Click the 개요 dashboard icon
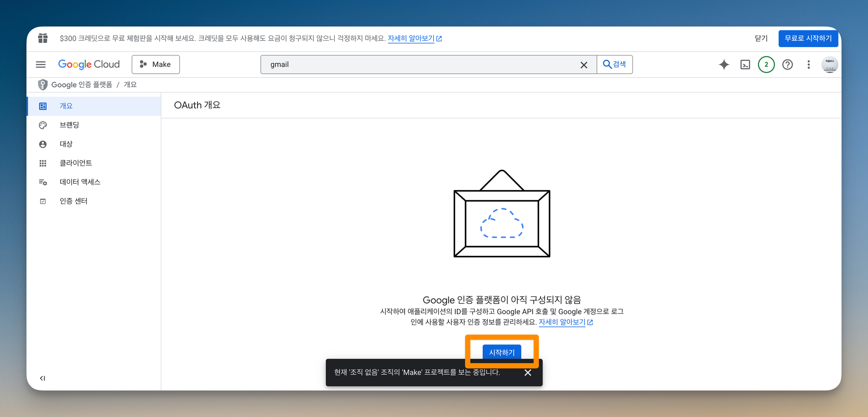This screenshot has height=417, width=868. [43, 106]
